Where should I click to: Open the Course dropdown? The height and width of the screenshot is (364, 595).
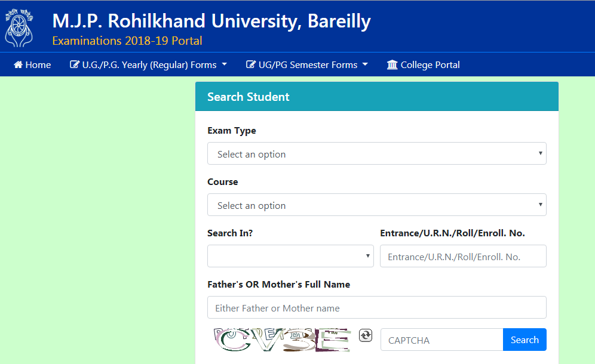pyautogui.click(x=376, y=205)
